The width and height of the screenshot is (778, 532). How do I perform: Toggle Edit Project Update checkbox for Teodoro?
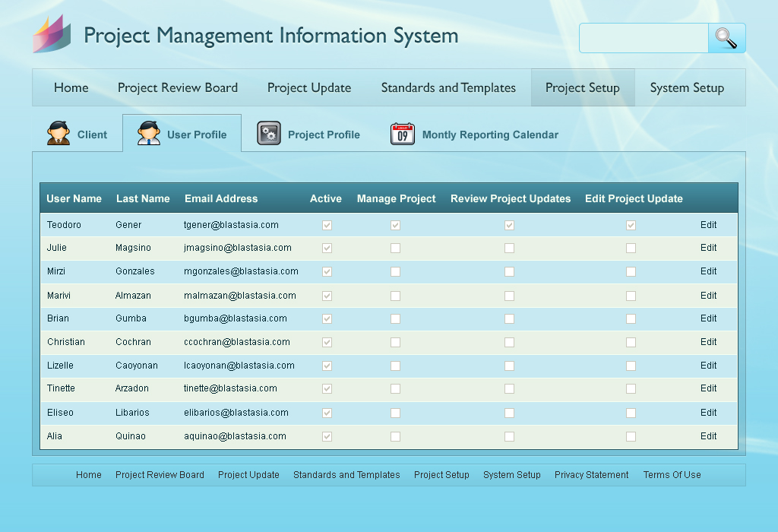point(631,225)
